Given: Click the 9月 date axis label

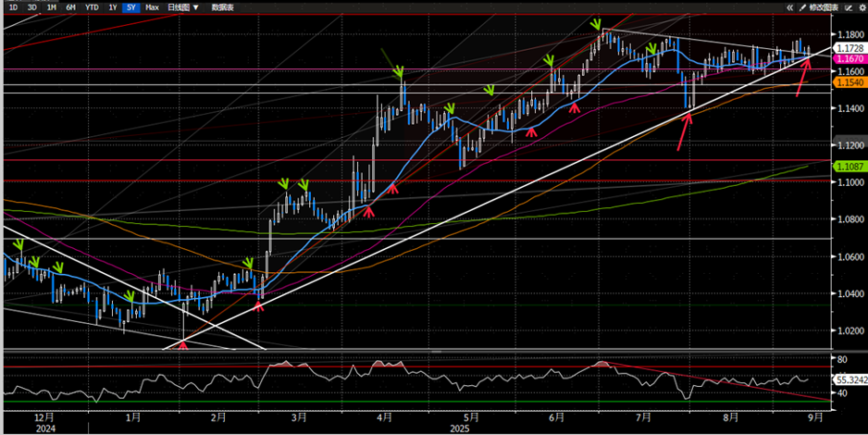Looking at the screenshot, I should point(815,417).
